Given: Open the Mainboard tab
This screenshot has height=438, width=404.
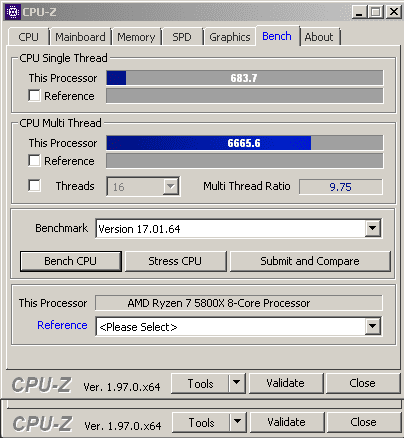Looking at the screenshot, I should click(80, 37).
